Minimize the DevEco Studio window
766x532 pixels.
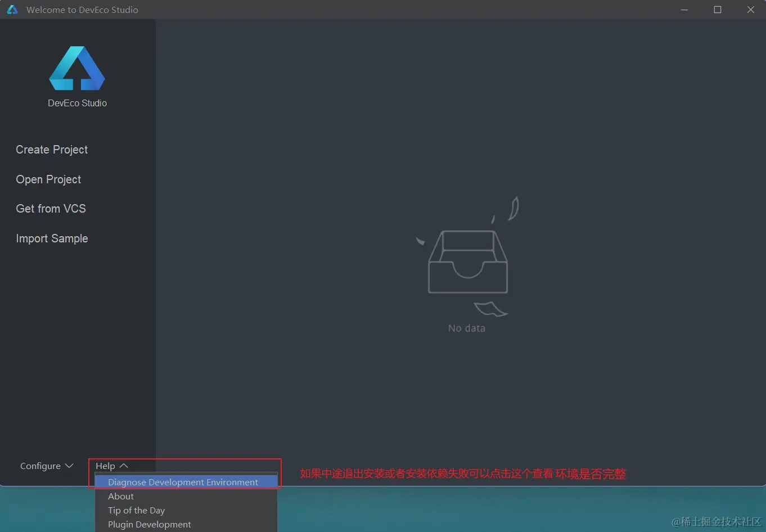pyautogui.click(x=684, y=10)
